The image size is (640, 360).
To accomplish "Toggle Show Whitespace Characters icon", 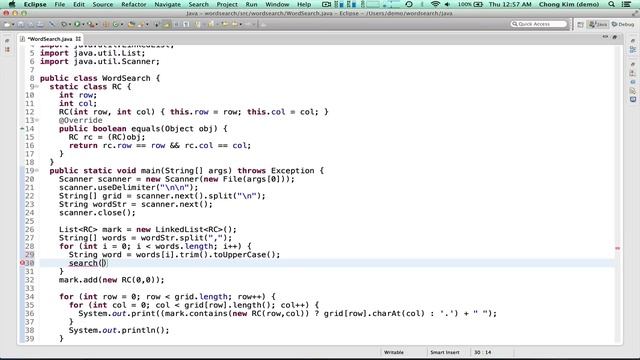I will pos(186,24).
